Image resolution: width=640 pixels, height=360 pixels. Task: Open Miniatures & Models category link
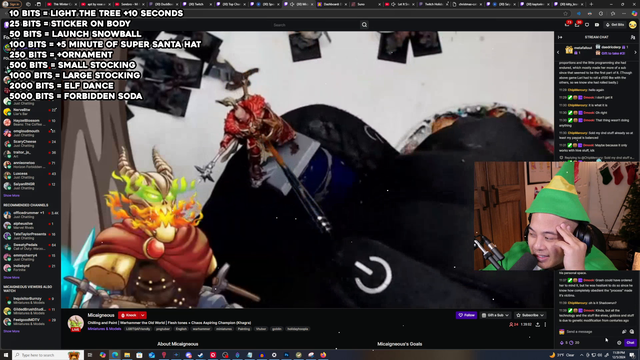coord(104,329)
